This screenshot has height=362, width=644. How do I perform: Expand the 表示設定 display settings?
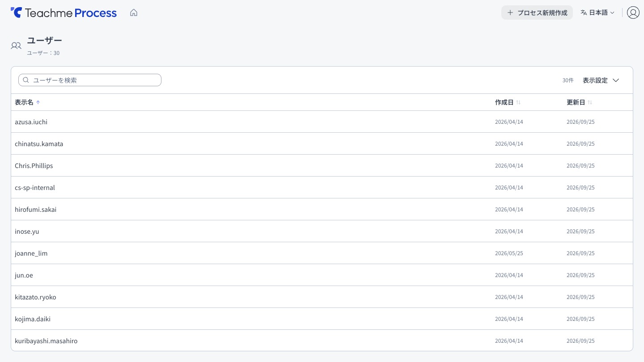tap(601, 80)
